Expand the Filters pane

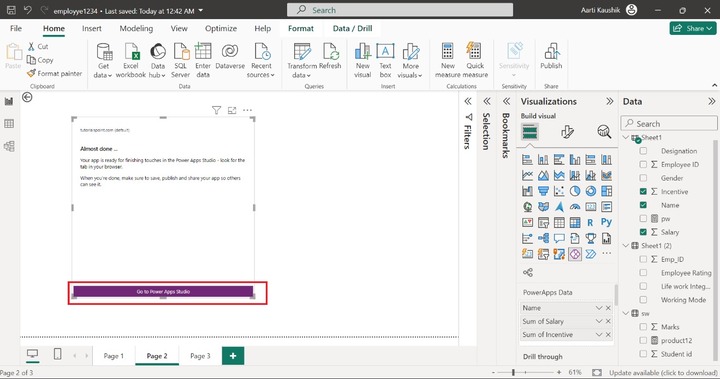468,101
